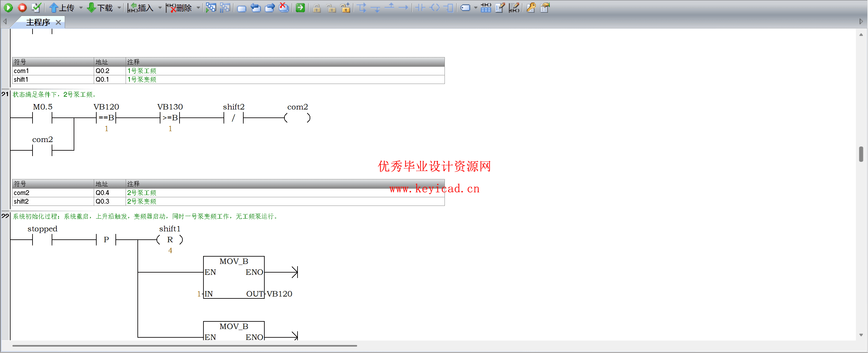Select the com2 parallel contact
868x353 pixels.
pyautogui.click(x=42, y=150)
